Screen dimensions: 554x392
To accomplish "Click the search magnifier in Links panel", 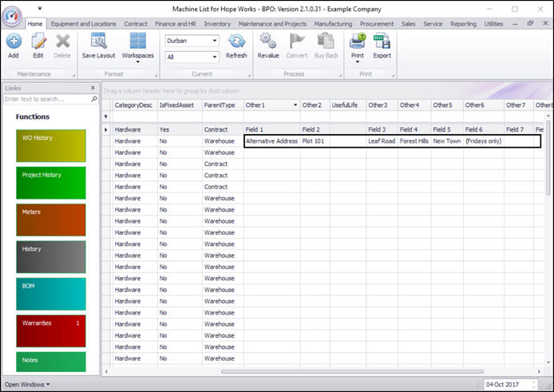I will pos(94,99).
